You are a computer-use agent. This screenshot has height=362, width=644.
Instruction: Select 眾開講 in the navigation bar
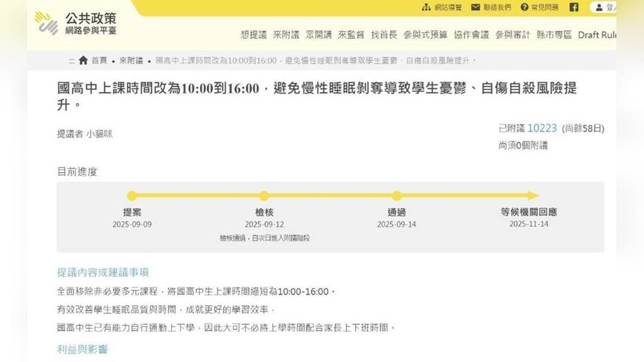[x=319, y=35]
